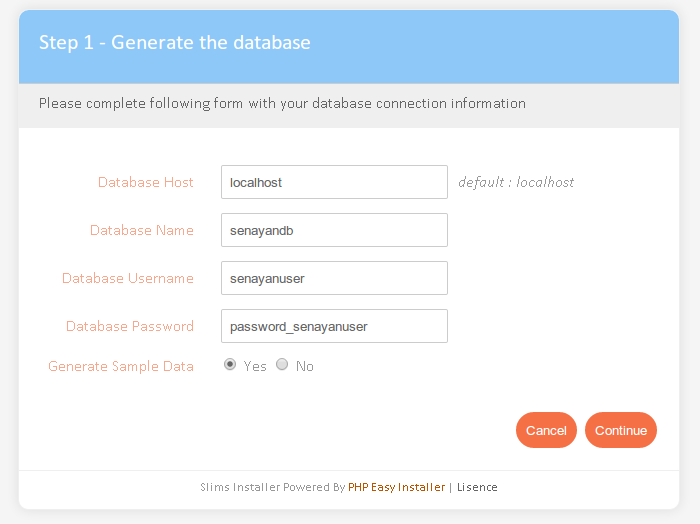This screenshot has height=524, width=700.
Task: Select the Yes radio button for sample data
Action: coord(230,365)
